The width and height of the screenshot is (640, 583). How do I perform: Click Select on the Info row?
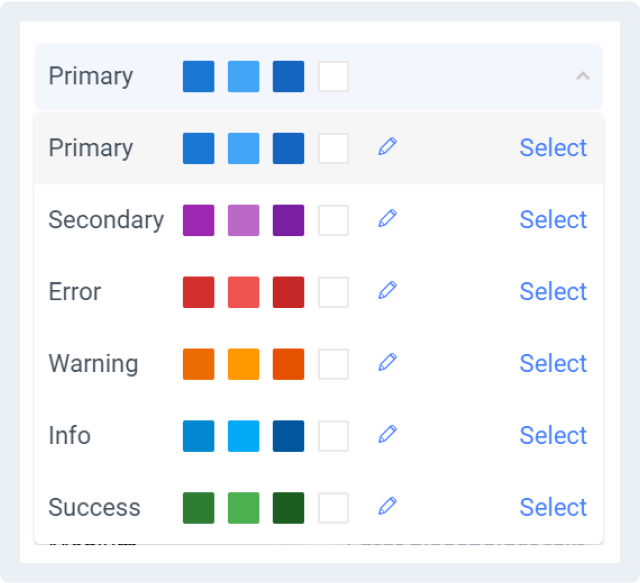[x=553, y=435]
